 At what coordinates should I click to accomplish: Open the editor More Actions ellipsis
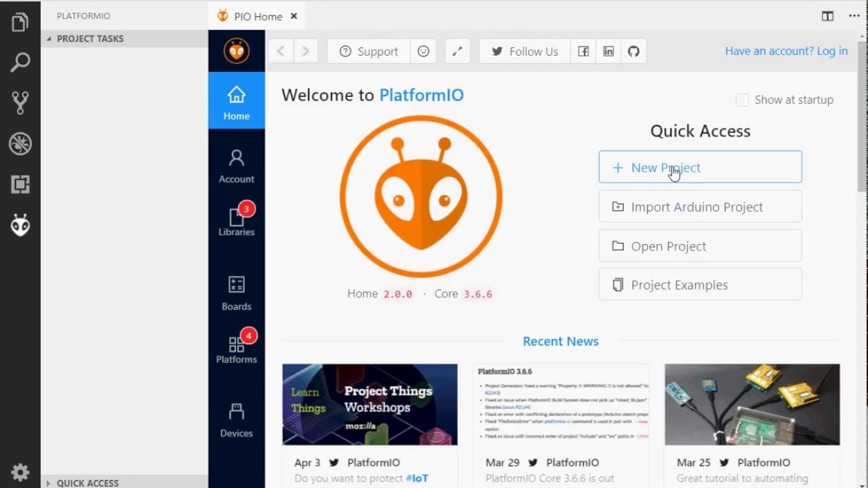[854, 16]
